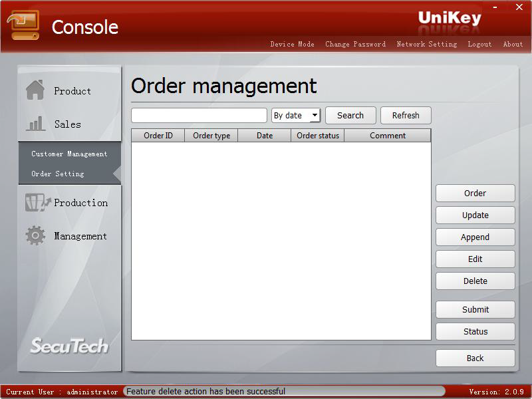This screenshot has width=532, height=399.
Task: Click the Update button
Action: [x=475, y=215]
